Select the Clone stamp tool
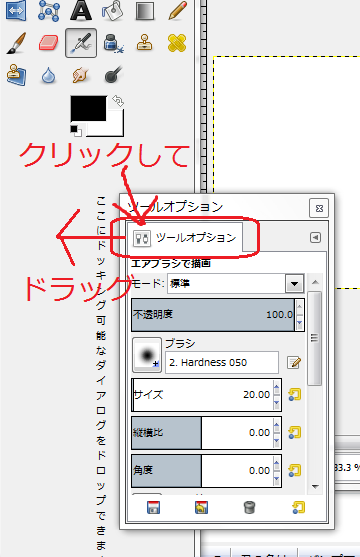 click(145, 43)
